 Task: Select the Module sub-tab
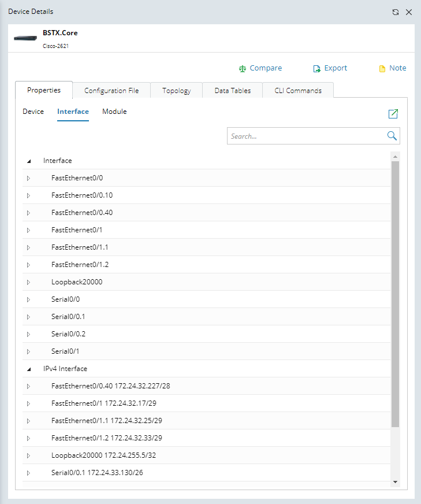pos(114,112)
